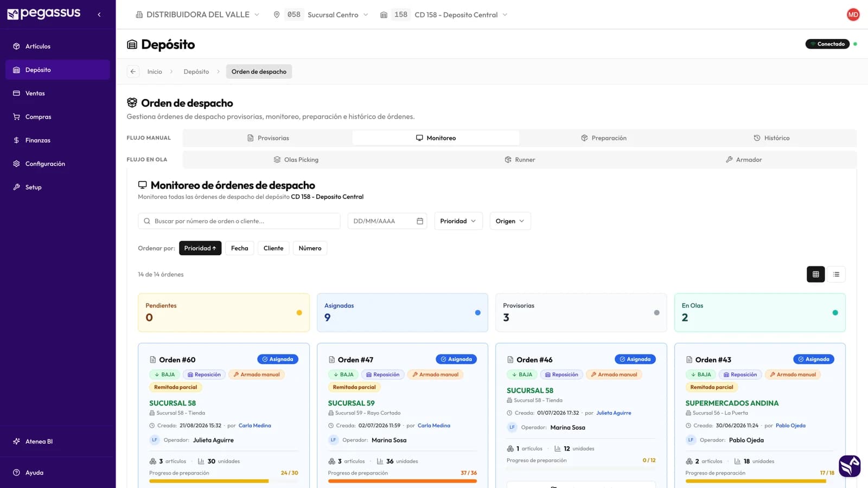Open Artículos in the sidebar
Image resolution: width=868 pixels, height=488 pixels.
click(x=58, y=46)
